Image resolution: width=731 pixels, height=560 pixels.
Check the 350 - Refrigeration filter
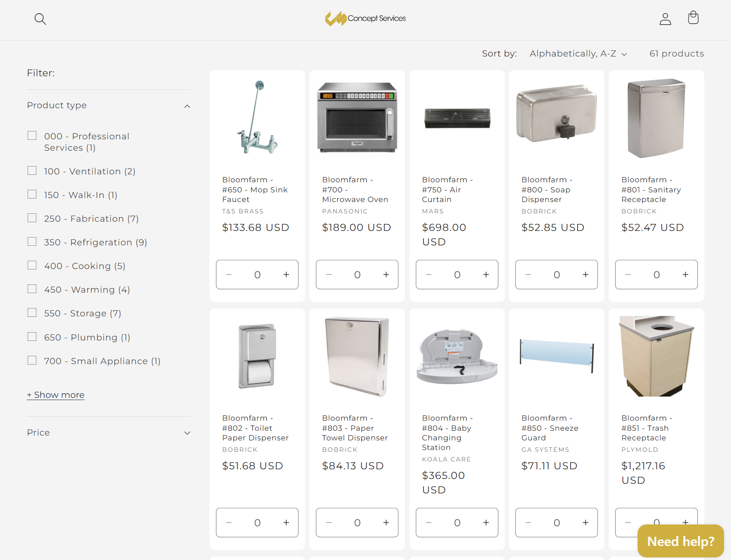(32, 242)
